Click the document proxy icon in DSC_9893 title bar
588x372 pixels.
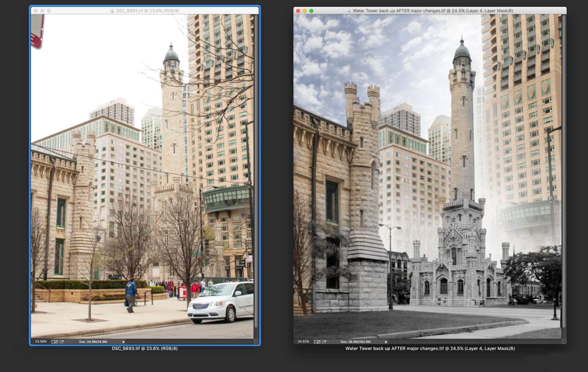tap(112, 11)
